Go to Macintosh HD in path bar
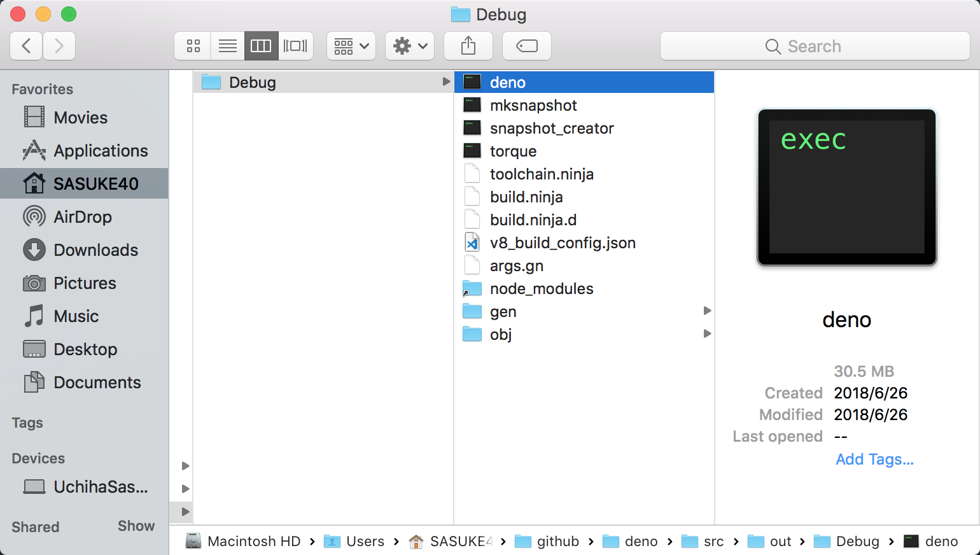Screen dimensions: 980x555 tap(243, 541)
